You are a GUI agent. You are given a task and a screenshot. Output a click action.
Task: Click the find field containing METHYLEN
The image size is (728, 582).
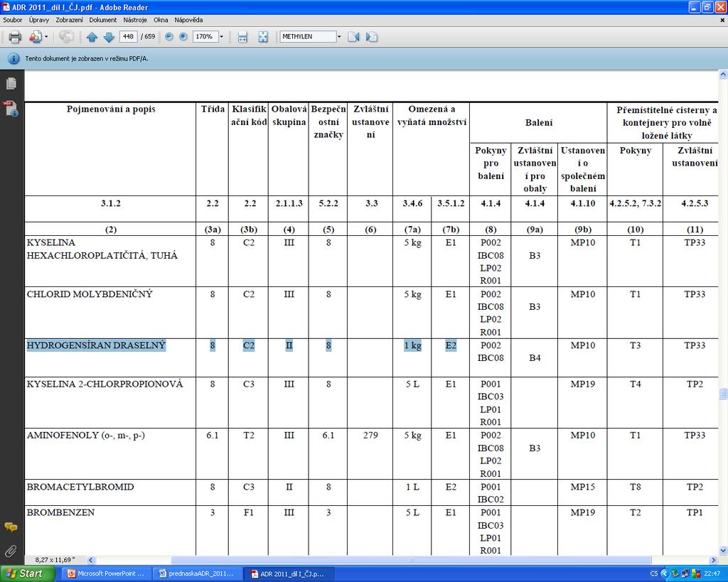click(x=308, y=36)
